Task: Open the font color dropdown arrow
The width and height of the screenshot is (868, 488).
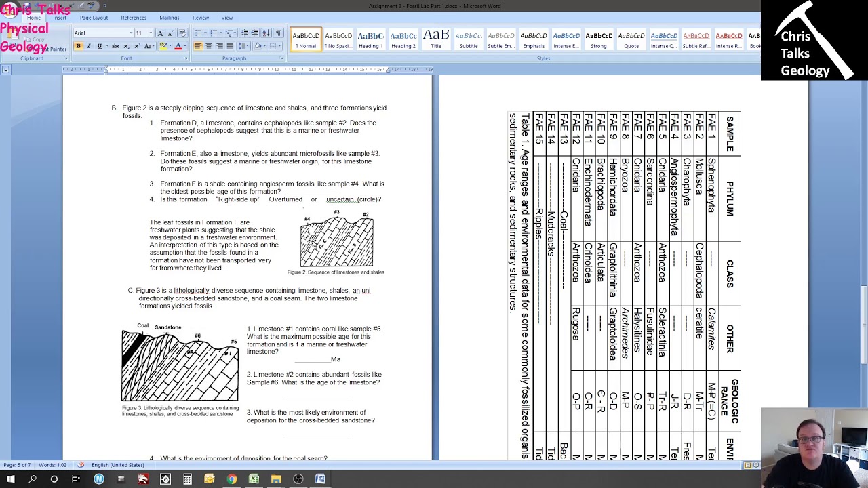Action: (x=185, y=46)
